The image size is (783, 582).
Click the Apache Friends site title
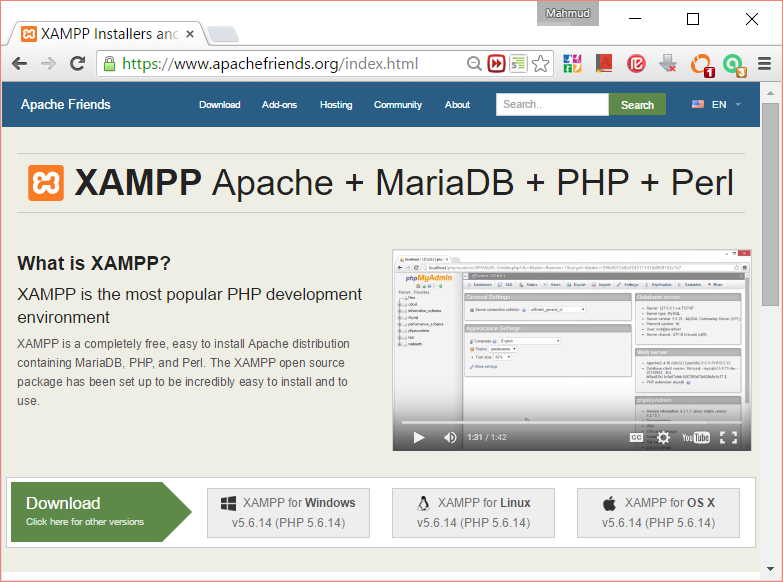[65, 104]
